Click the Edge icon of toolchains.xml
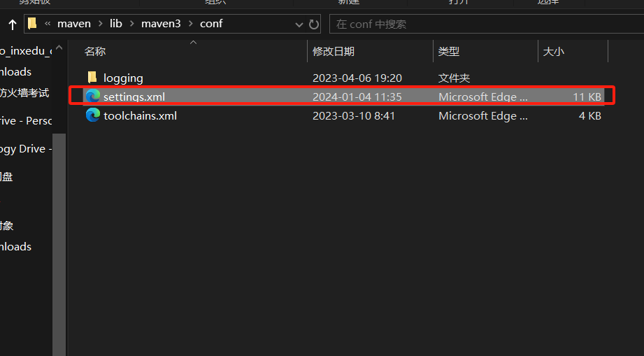Image resolution: width=644 pixels, height=356 pixels. (x=93, y=115)
